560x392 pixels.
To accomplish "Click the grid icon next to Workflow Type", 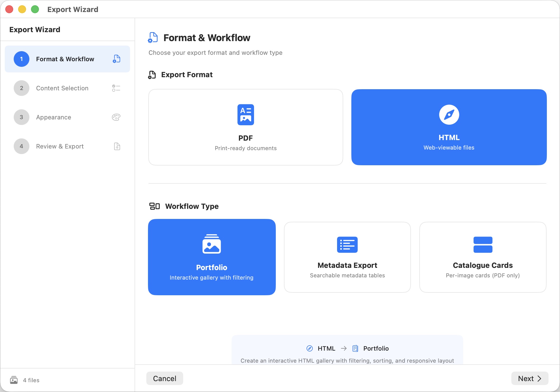I will (154, 206).
